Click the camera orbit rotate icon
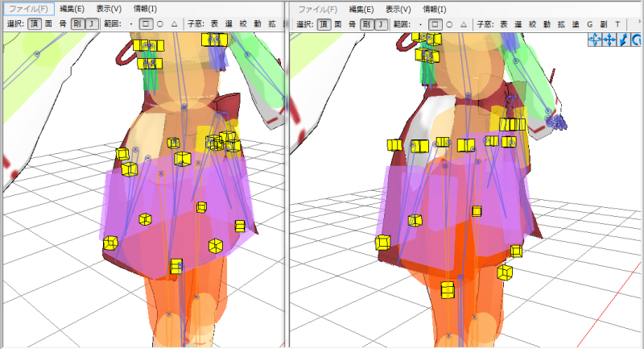The height and width of the screenshot is (349, 644). (595, 39)
